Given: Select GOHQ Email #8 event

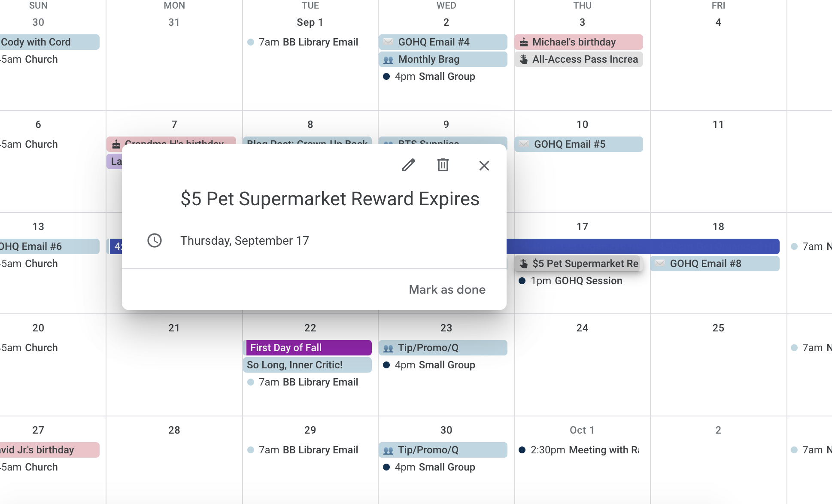Looking at the screenshot, I should (x=715, y=264).
